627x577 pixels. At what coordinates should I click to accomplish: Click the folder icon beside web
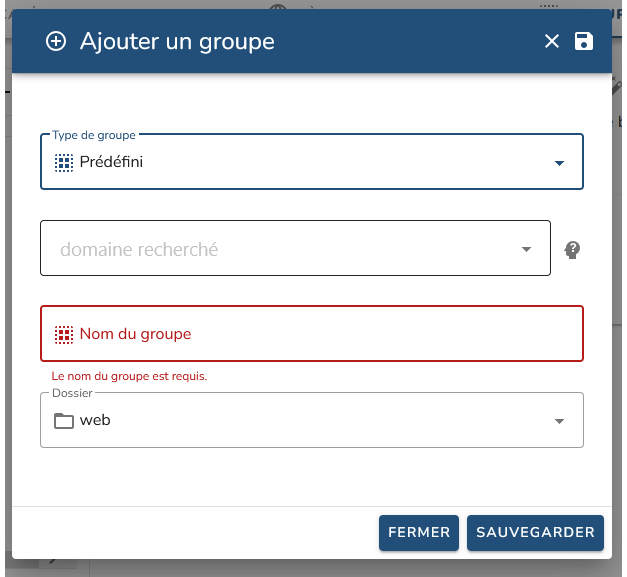point(64,420)
